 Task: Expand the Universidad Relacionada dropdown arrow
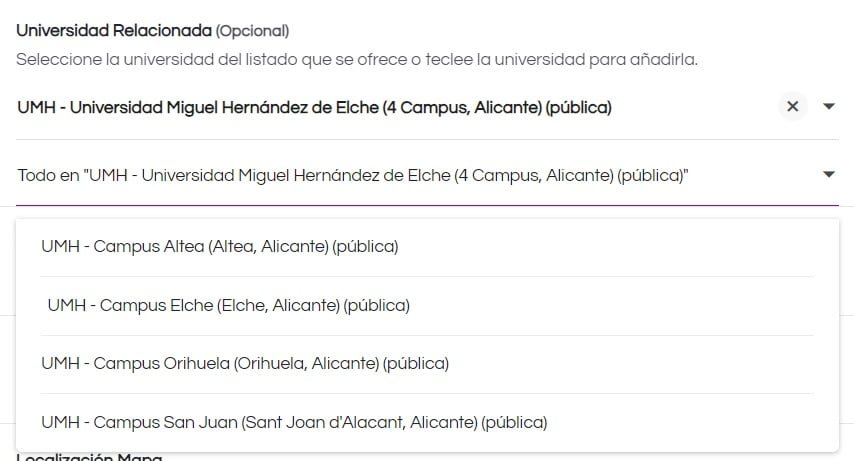[829, 106]
